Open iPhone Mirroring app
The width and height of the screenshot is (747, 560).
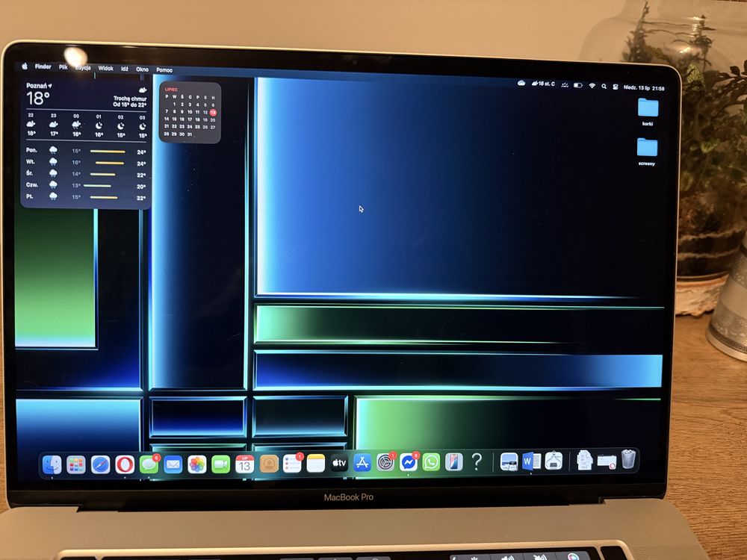coord(454,462)
